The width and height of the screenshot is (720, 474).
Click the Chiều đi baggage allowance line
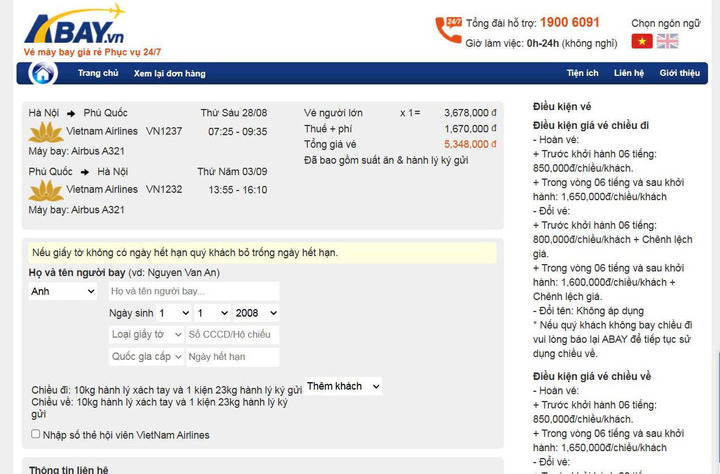(166, 390)
